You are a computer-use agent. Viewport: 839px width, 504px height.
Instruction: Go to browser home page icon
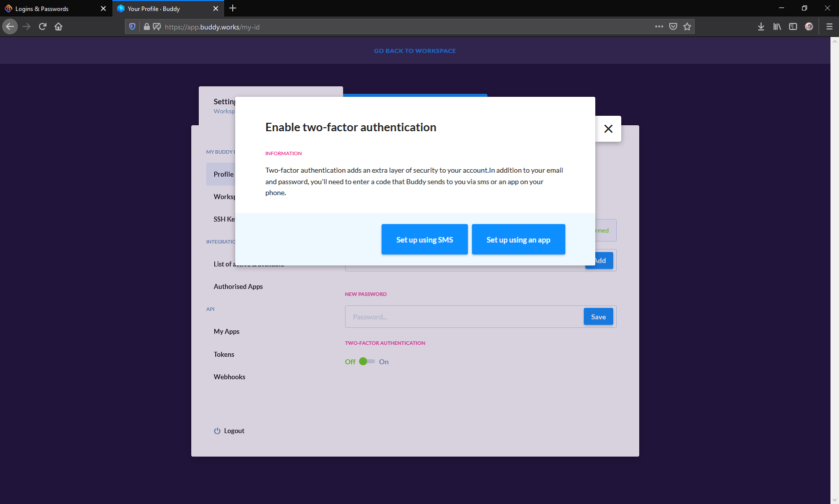point(58,26)
